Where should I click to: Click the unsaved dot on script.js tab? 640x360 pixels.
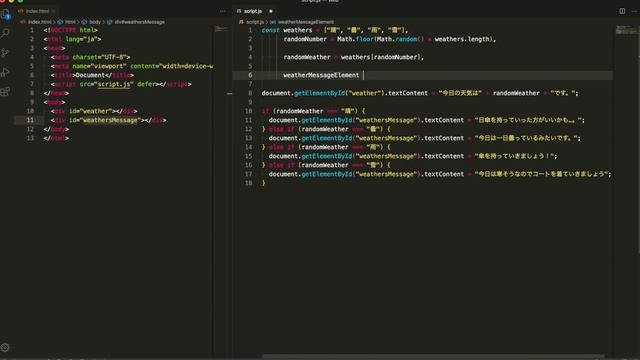click(x=271, y=11)
